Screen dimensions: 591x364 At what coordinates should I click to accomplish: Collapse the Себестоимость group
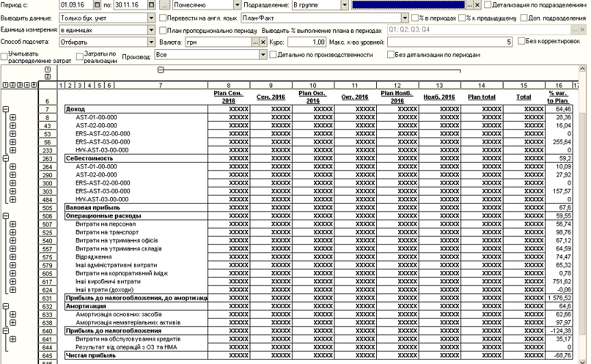coord(5,158)
